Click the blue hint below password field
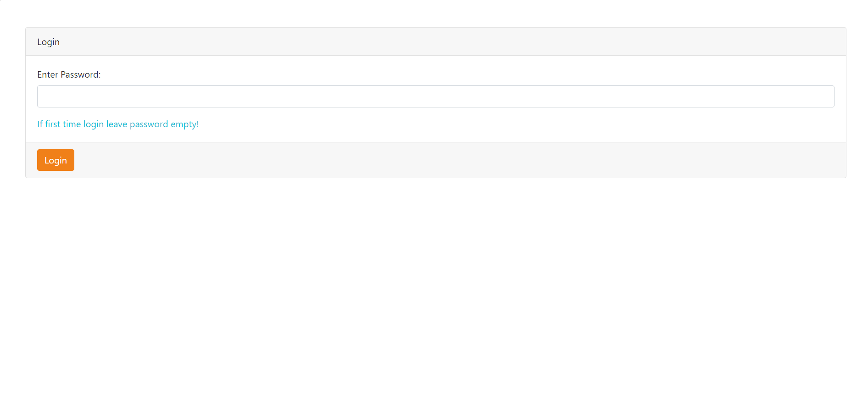 118,124
